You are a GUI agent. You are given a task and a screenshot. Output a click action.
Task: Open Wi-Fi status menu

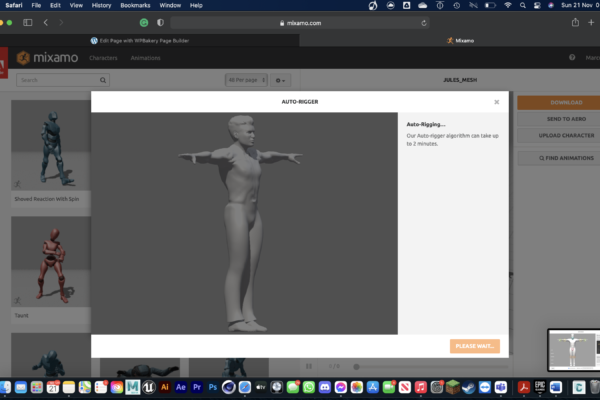click(x=507, y=5)
